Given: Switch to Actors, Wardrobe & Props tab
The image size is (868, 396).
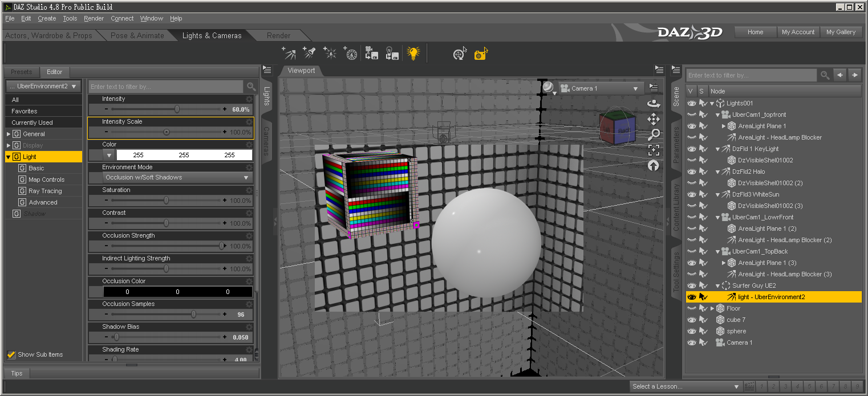Looking at the screenshot, I should pos(48,35).
